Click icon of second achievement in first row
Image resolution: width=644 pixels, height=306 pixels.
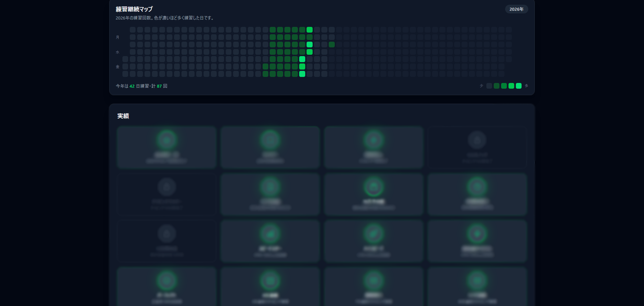[270, 140]
